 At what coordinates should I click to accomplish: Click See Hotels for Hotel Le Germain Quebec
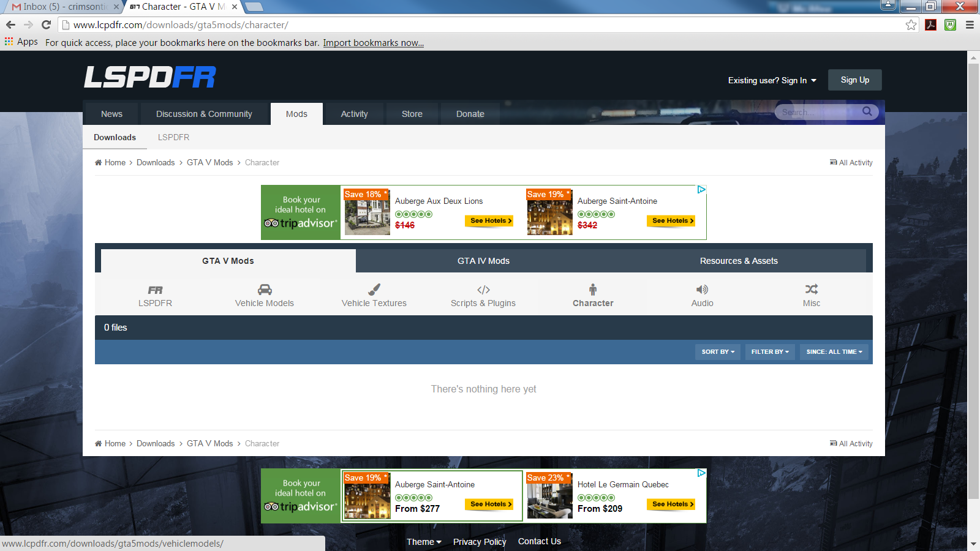click(671, 504)
